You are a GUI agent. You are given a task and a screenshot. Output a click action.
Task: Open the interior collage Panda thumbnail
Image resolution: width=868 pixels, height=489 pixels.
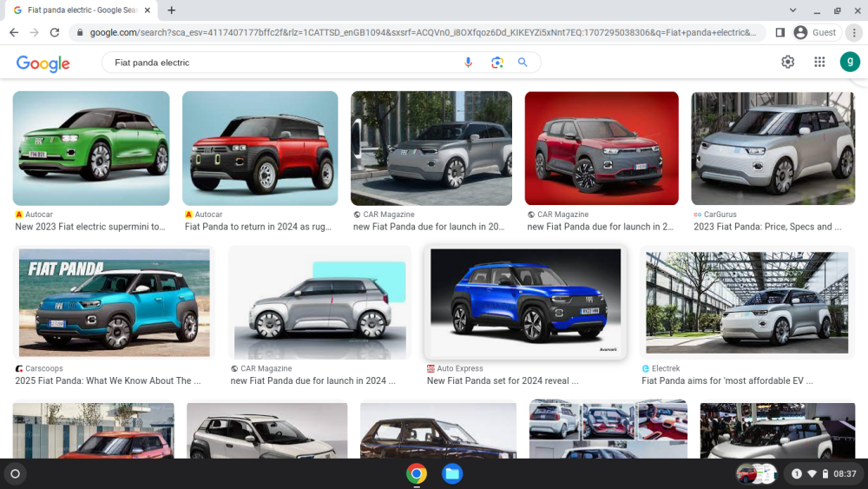click(608, 429)
